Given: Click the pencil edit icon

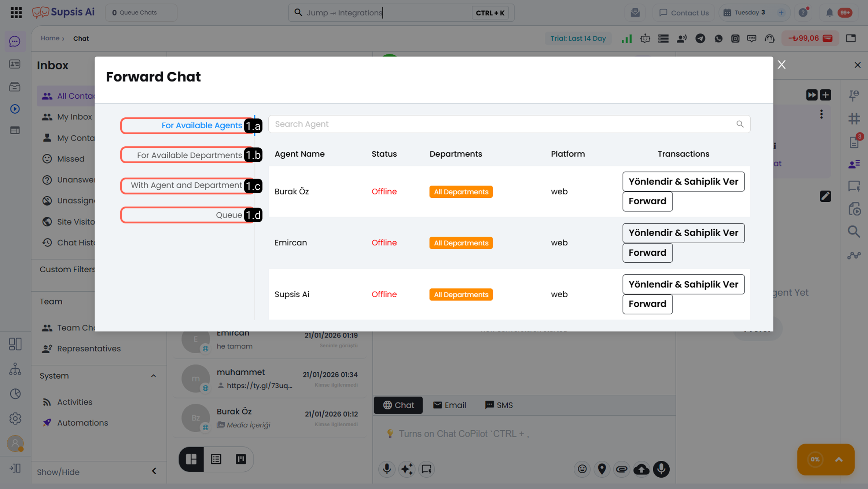Looking at the screenshot, I should click(825, 196).
